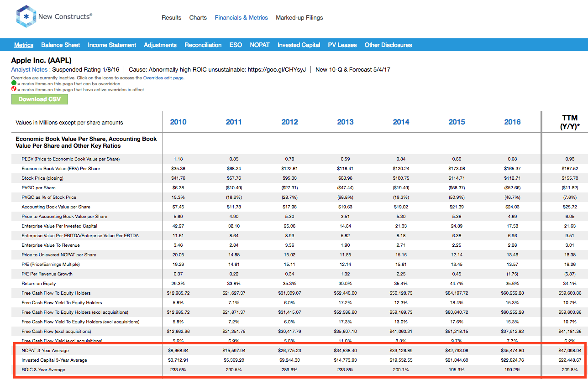Screen dimensions: 588x379
Task: Switch to the Balance Sheet tab
Action: pos(60,45)
